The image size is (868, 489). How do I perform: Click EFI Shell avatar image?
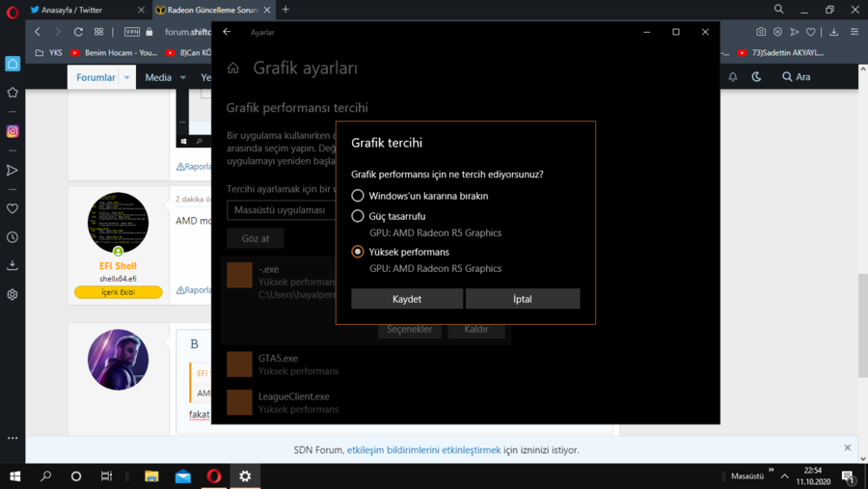118,223
